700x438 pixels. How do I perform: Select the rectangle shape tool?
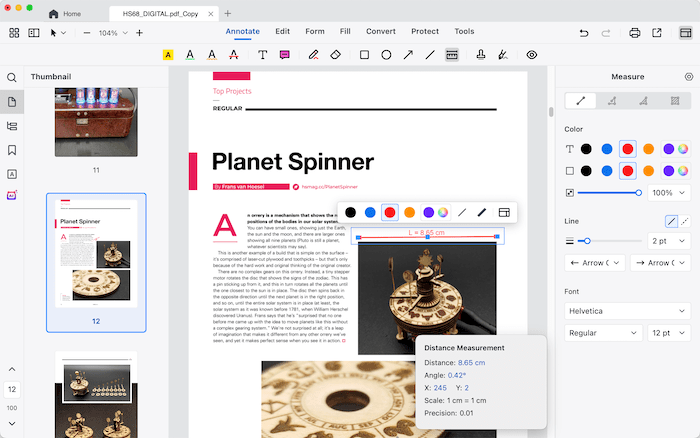pos(364,55)
